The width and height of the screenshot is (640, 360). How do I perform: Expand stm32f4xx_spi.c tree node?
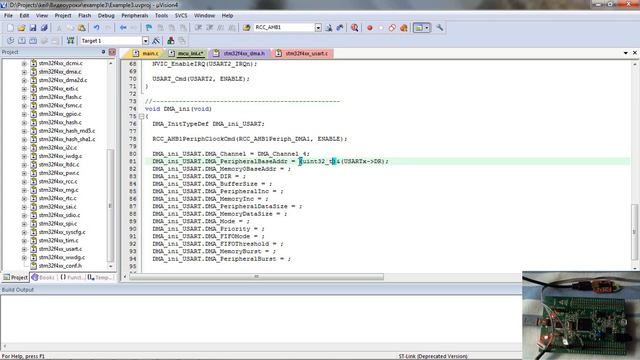point(24,224)
